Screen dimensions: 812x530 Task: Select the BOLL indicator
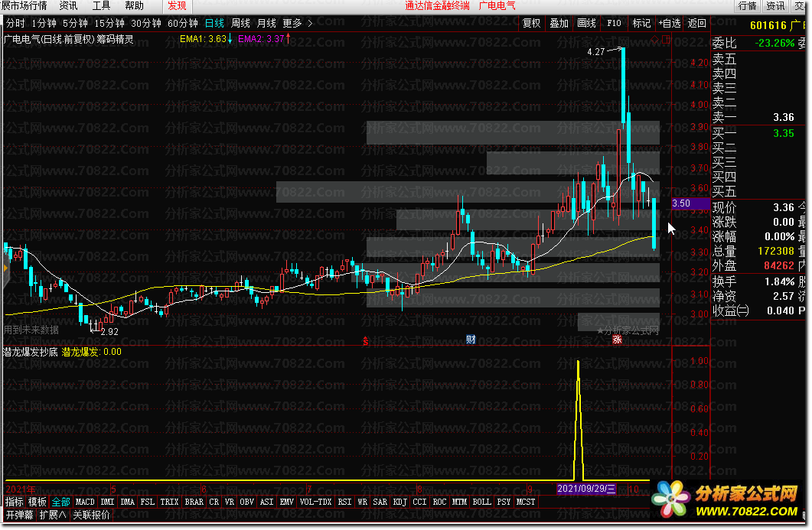(481, 502)
